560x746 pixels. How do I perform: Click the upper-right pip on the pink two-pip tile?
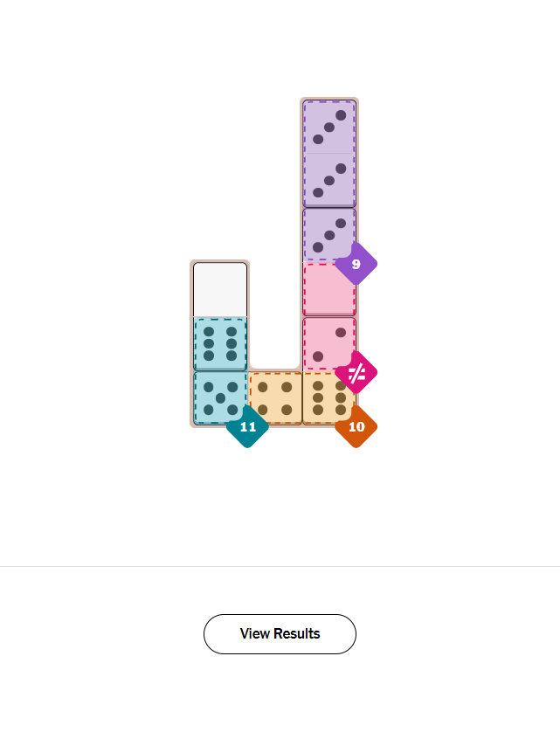point(341,332)
